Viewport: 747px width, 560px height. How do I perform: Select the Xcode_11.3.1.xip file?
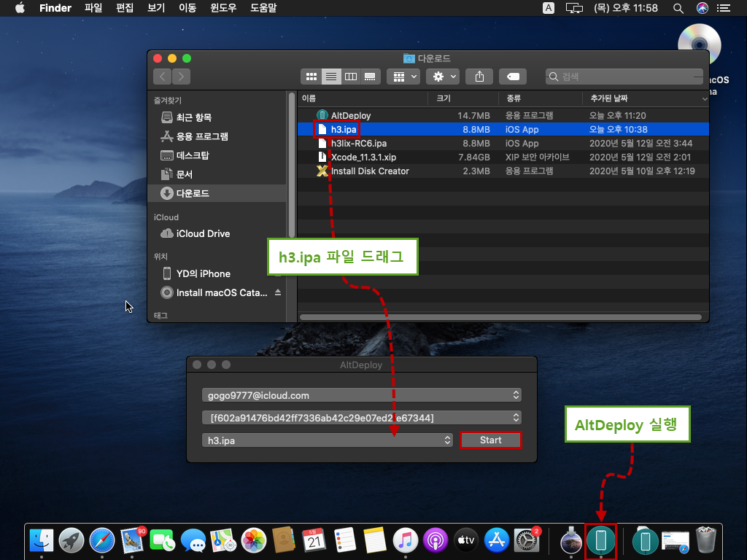click(x=503, y=157)
